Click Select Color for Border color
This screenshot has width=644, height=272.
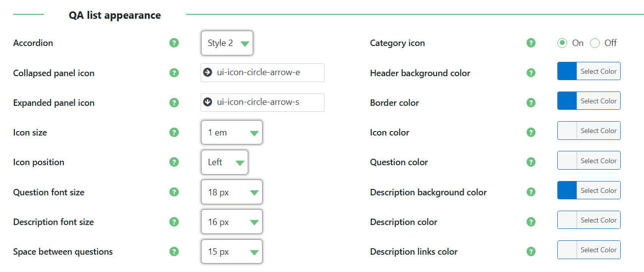coord(598,101)
